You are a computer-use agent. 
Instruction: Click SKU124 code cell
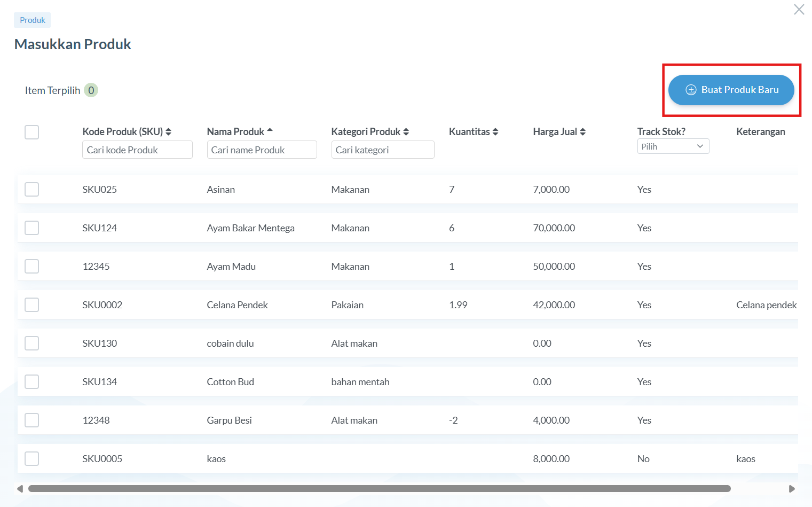pos(100,228)
